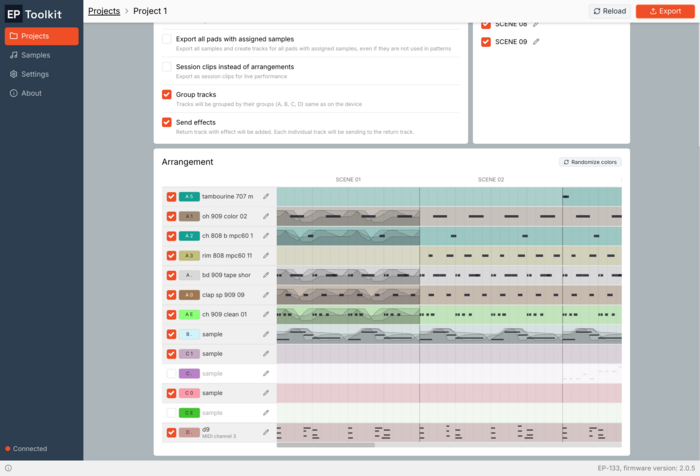Click the pencil icon on the CE sample row

(x=266, y=413)
